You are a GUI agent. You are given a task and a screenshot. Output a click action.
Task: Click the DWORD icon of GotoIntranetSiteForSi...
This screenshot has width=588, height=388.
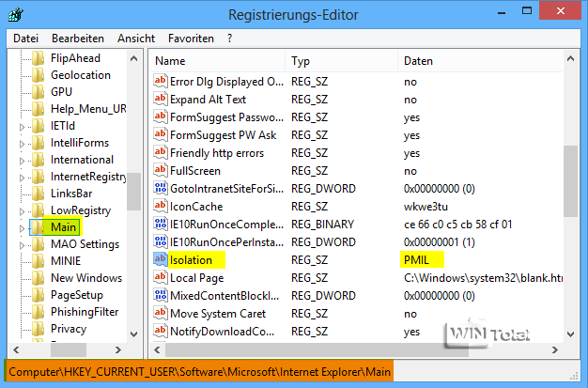[160, 188]
